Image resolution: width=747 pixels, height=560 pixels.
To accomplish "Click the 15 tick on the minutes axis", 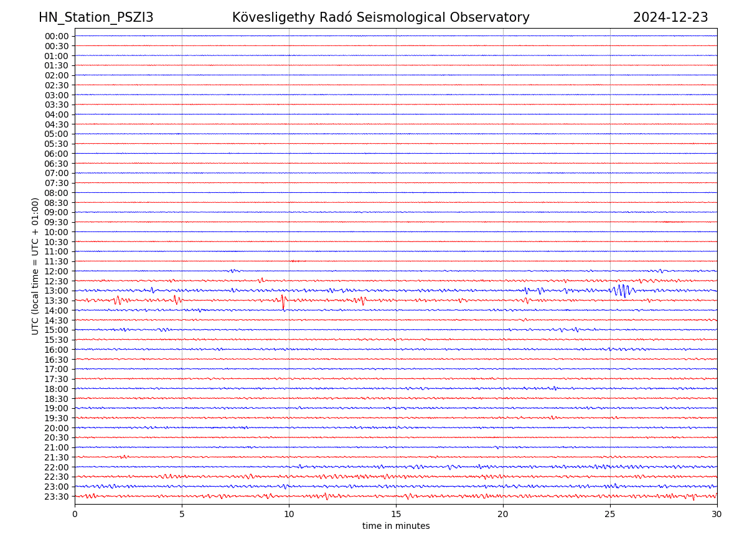I will coord(396,514).
